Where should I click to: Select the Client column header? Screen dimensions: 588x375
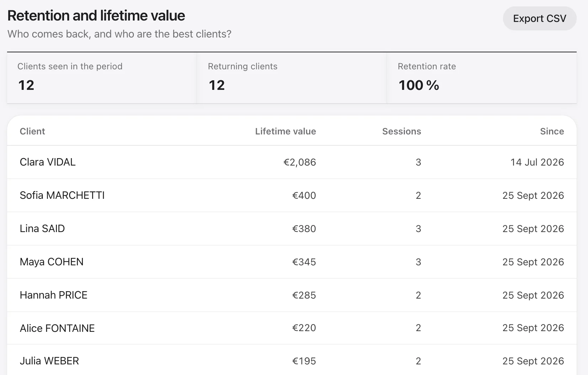pyautogui.click(x=32, y=131)
